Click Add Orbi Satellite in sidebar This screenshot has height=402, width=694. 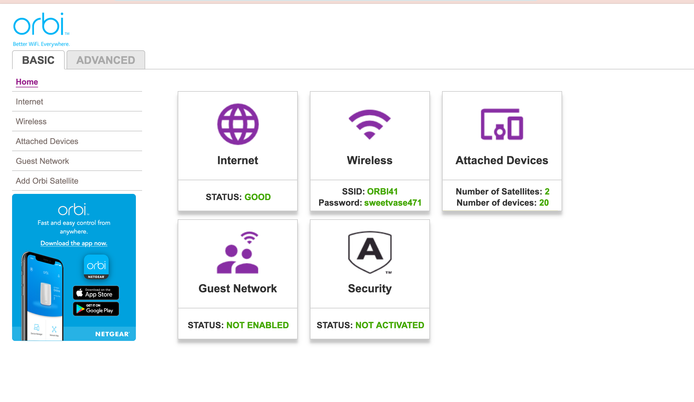(x=47, y=181)
